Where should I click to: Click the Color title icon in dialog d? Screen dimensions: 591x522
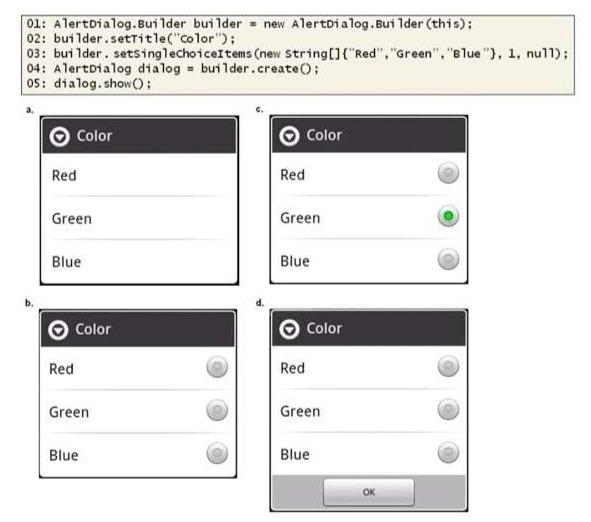(x=289, y=329)
